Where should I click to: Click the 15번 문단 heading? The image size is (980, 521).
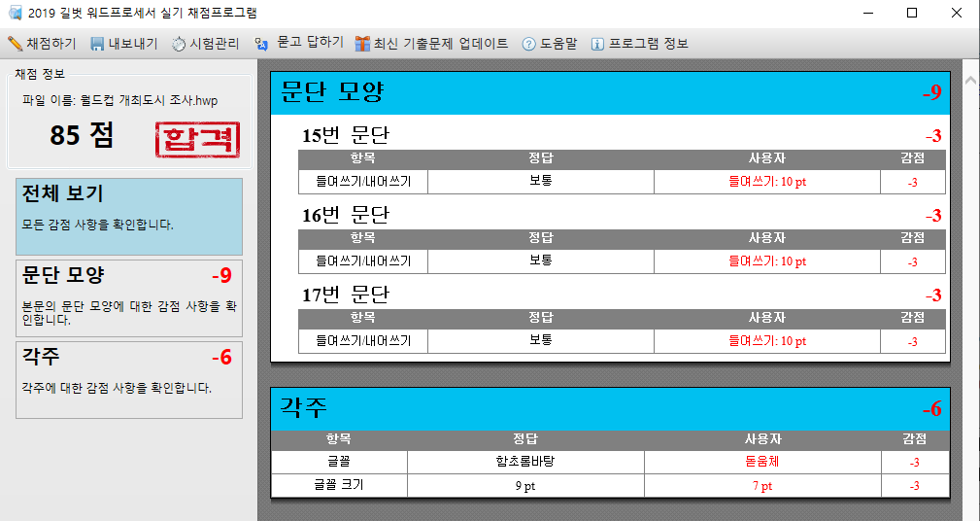click(346, 134)
